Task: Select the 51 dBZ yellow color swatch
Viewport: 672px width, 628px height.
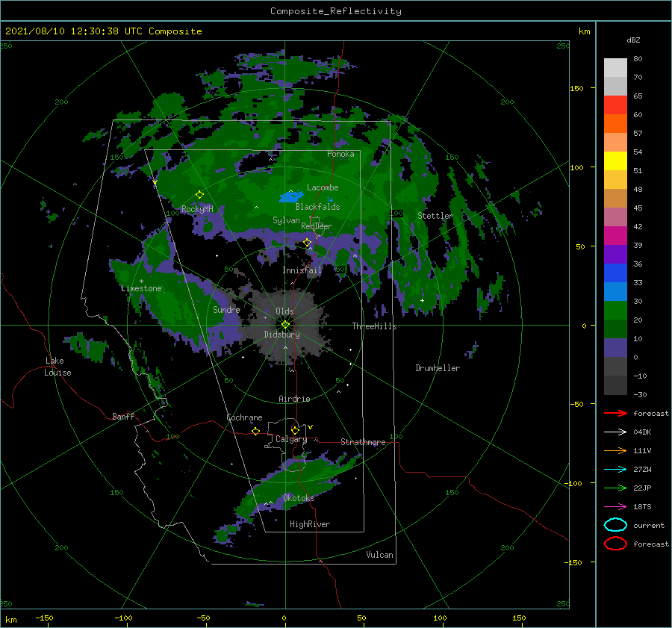Action: (x=615, y=161)
